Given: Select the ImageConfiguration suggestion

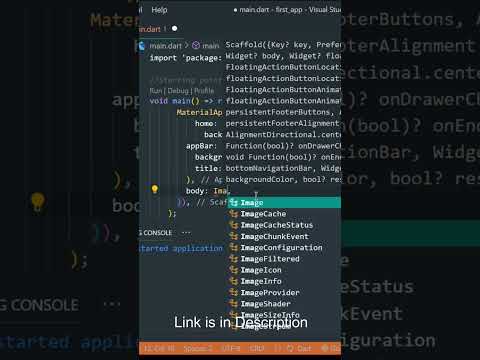Looking at the screenshot, I should point(284,248).
